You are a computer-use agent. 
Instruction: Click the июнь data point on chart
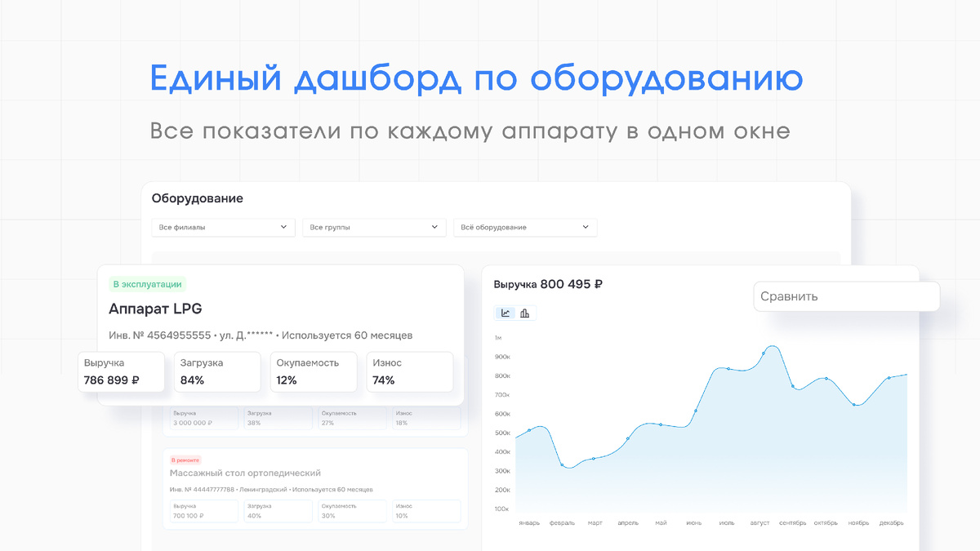click(695, 411)
